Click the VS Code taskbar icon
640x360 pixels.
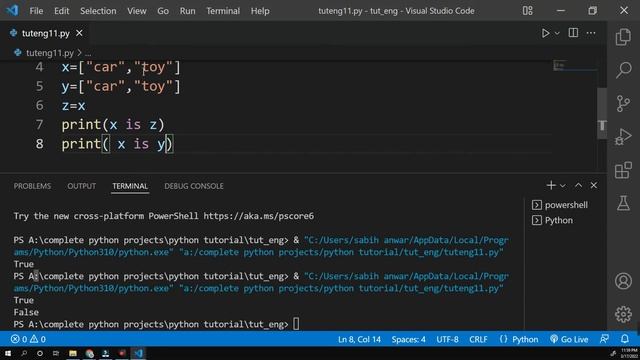click(x=138, y=353)
